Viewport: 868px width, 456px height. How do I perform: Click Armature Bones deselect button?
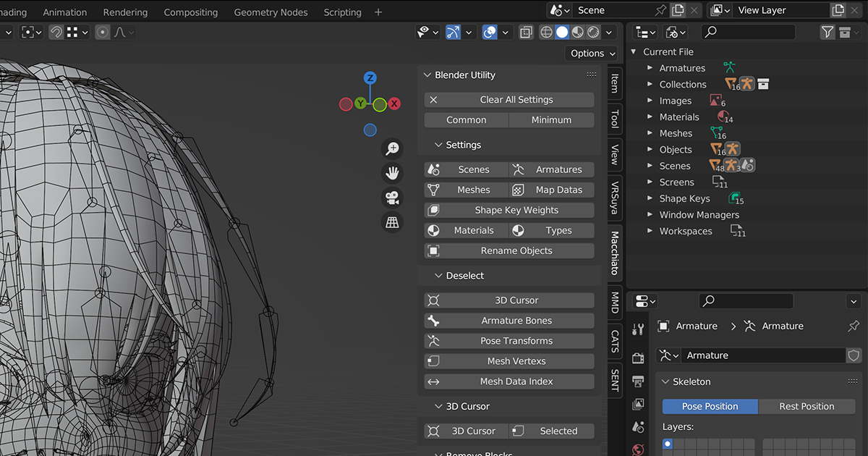509,321
